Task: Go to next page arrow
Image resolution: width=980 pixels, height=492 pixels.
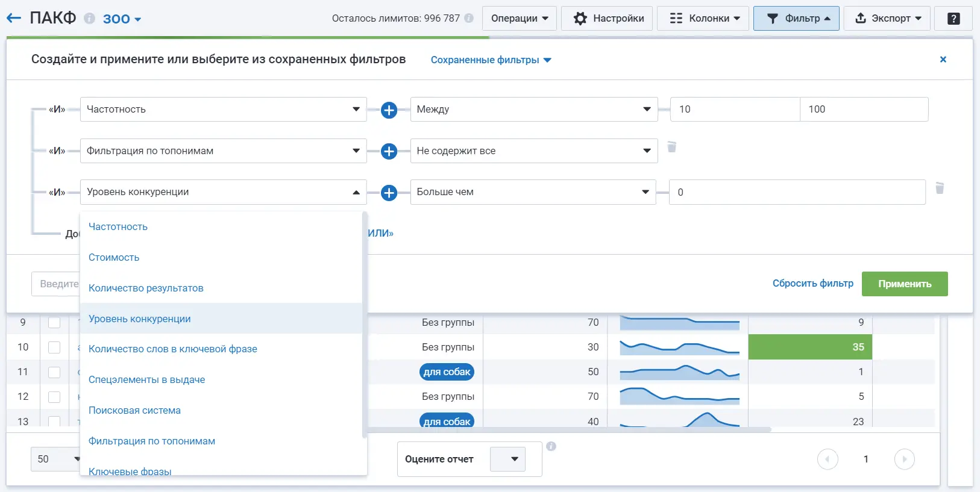Action: click(x=904, y=459)
